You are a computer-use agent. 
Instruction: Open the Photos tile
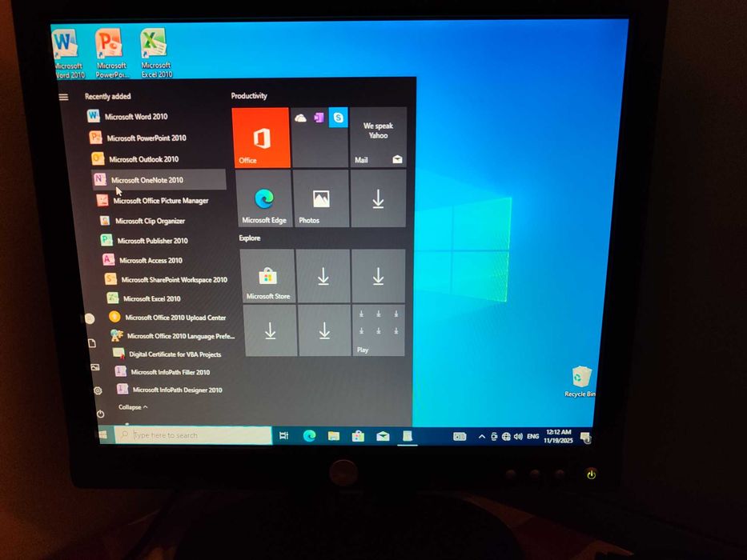pyautogui.click(x=321, y=198)
